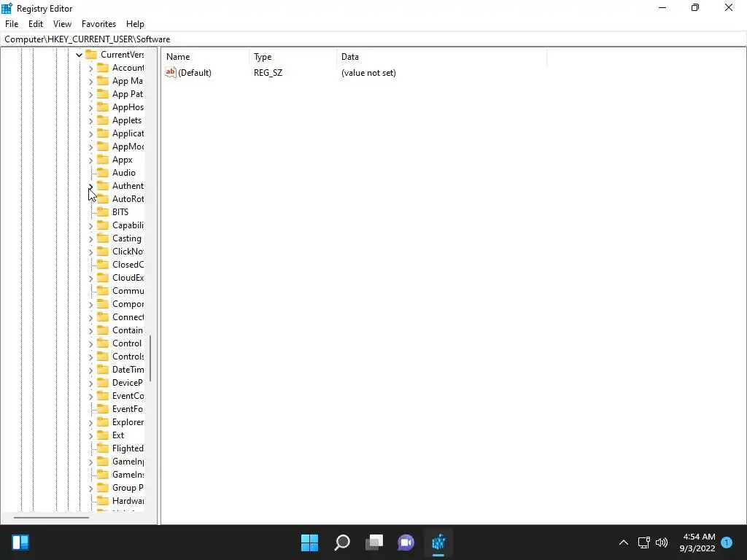Screen dimensions: 747x560
Task: Open the Windows Start menu
Action: [x=309, y=542]
